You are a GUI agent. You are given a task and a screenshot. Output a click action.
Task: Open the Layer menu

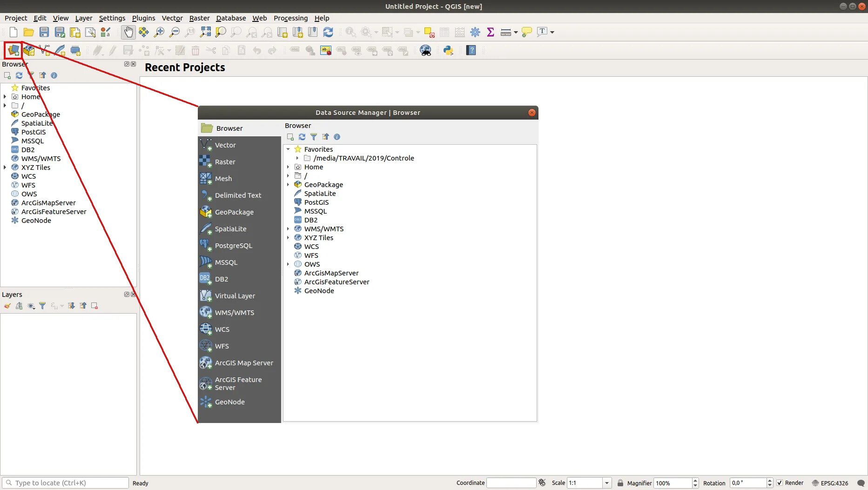(x=84, y=18)
